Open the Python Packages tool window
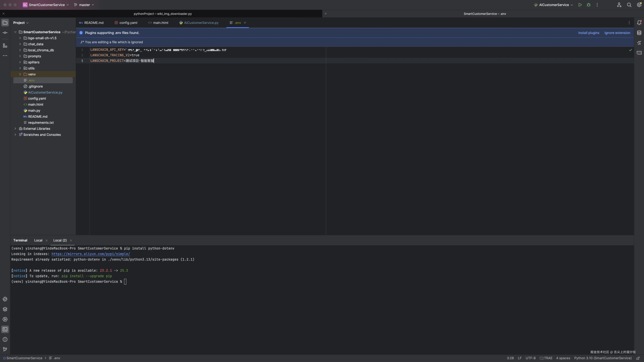The image size is (644, 362). click(5, 309)
